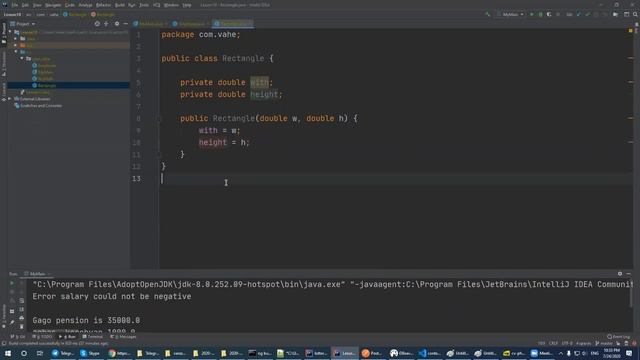Viewport: 640px width, 360px height.
Task: Click the Build project hammer icon
Action: pyautogui.click(x=487, y=14)
